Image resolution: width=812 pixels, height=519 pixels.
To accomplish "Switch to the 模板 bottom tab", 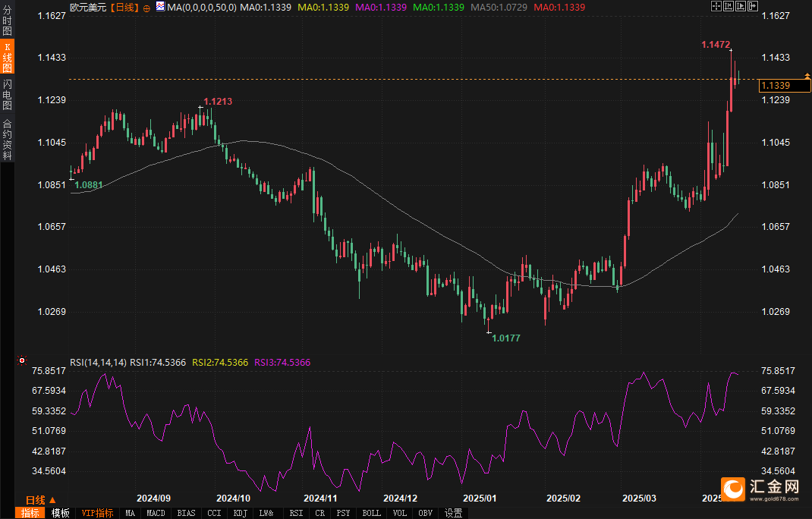I will 61,513.
